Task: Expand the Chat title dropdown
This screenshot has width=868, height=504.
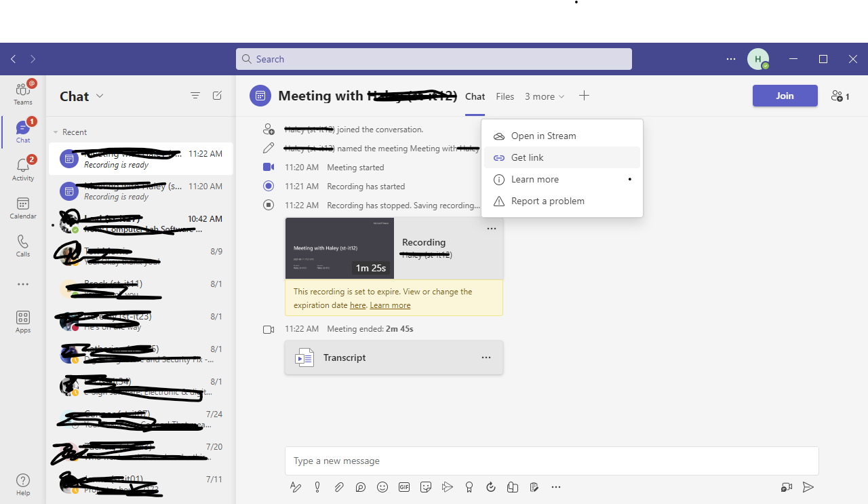Action: point(100,96)
